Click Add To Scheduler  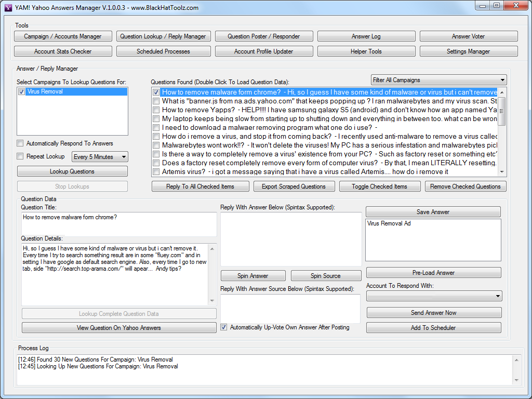click(434, 327)
